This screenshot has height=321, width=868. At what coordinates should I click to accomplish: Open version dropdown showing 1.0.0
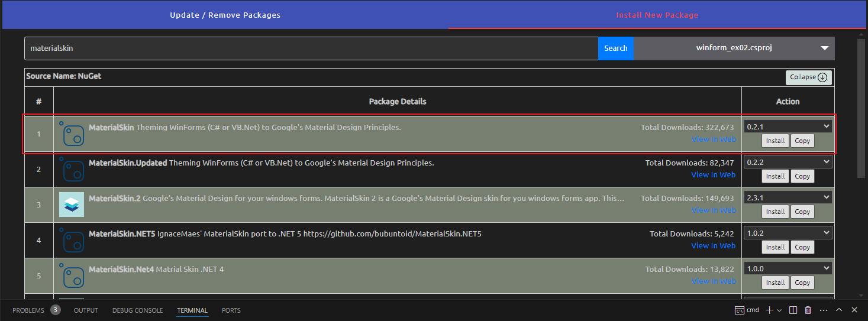tap(788, 268)
